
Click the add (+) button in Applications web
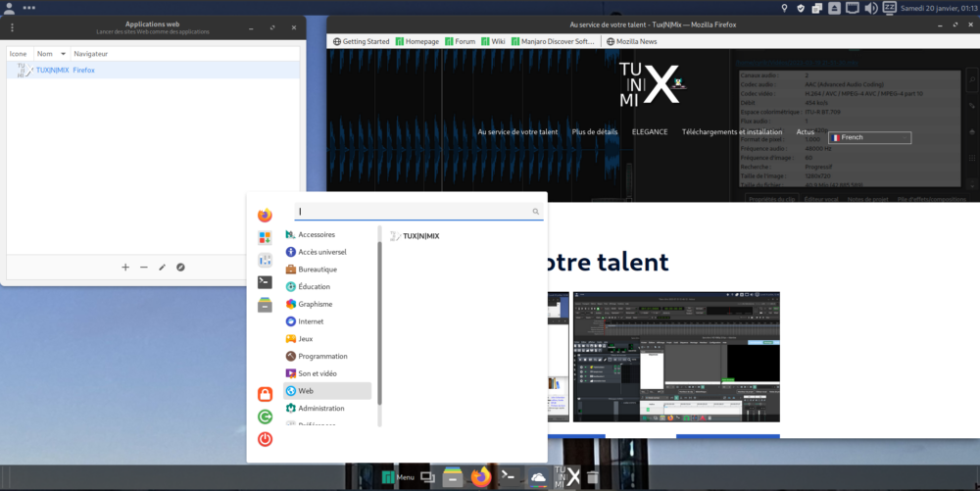click(x=125, y=268)
